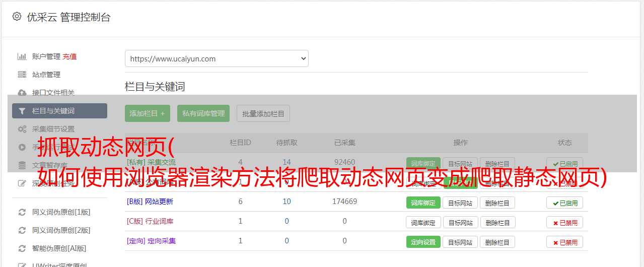Click the 已采集 column header
Viewport: 644px width, 267px height.
(344, 143)
